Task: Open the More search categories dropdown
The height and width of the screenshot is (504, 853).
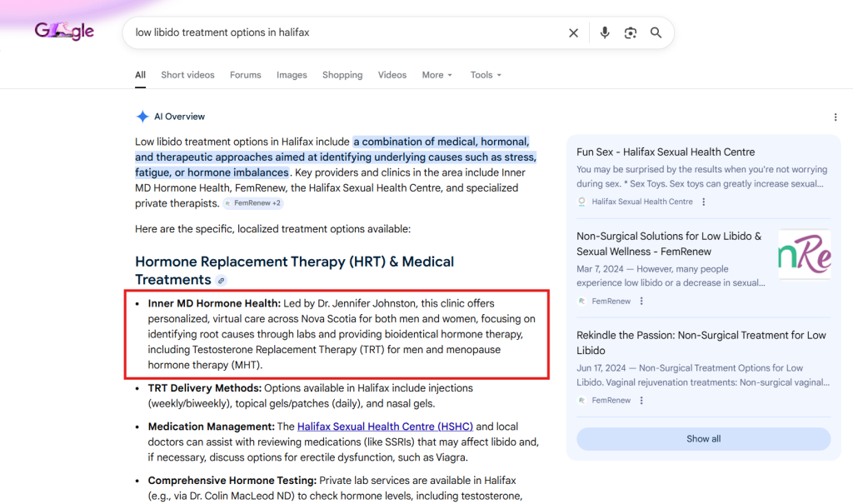Action: click(x=436, y=75)
